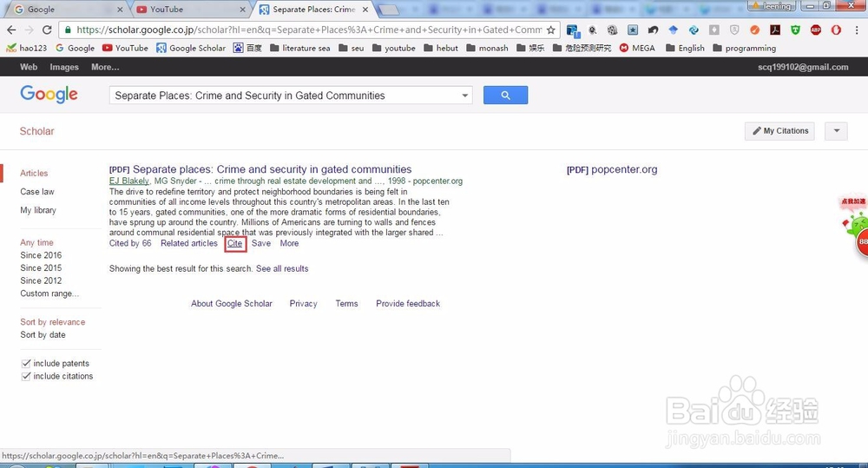Expand the search box dropdown arrow
The width and height of the screenshot is (868, 468).
click(465, 96)
